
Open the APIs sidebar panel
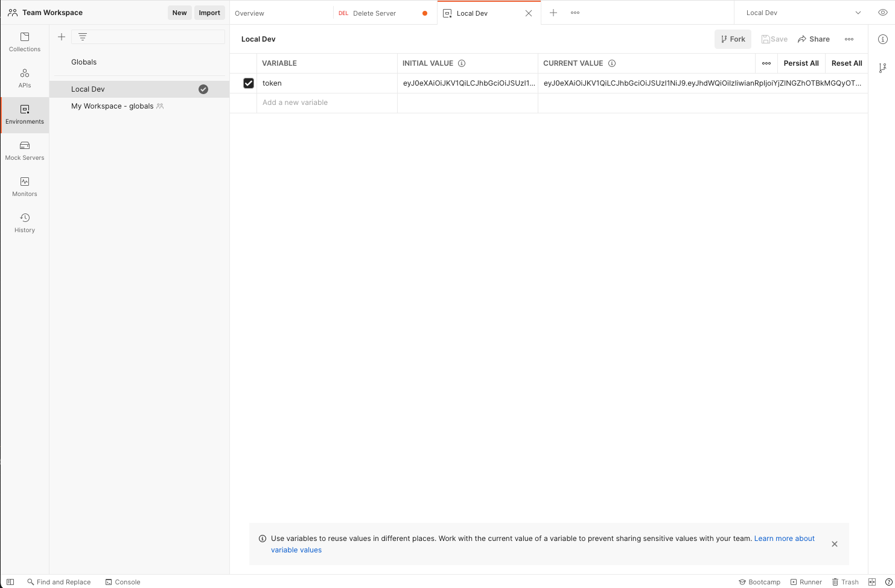click(25, 78)
